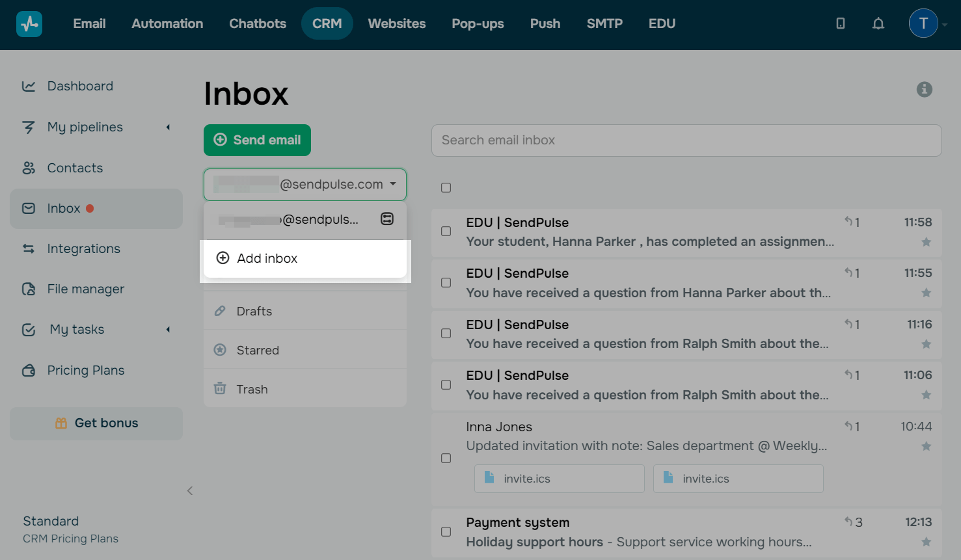
Task: Click Add inbox option
Action: pyautogui.click(x=305, y=258)
